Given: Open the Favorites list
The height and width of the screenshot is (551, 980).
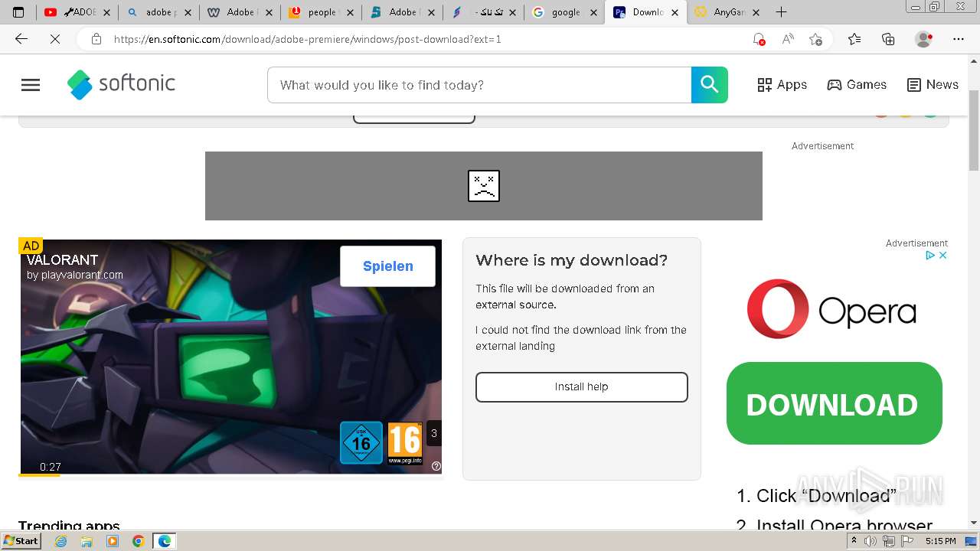Looking at the screenshot, I should point(854,39).
